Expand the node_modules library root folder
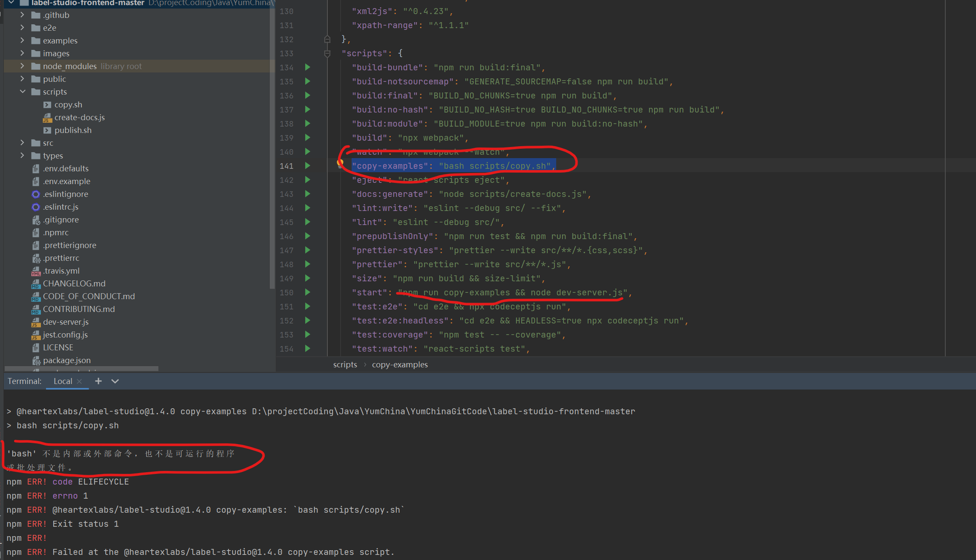Viewport: 976px width, 560px height. pos(23,66)
